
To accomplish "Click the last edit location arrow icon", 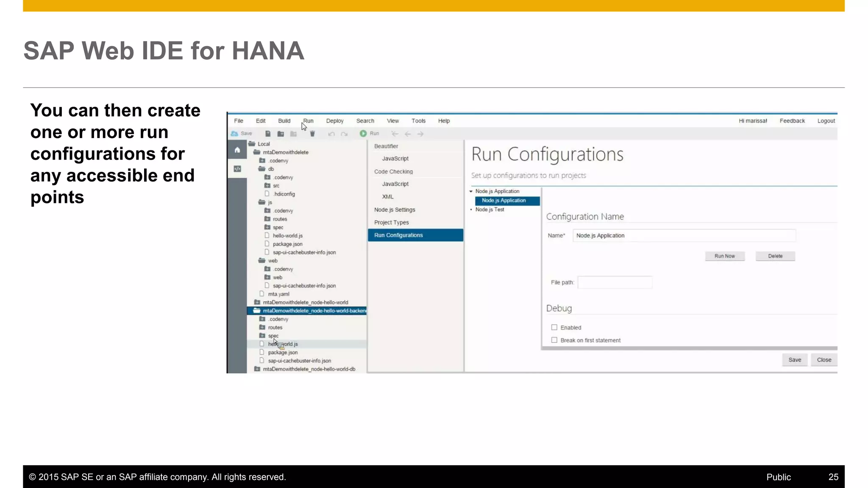I will click(395, 134).
